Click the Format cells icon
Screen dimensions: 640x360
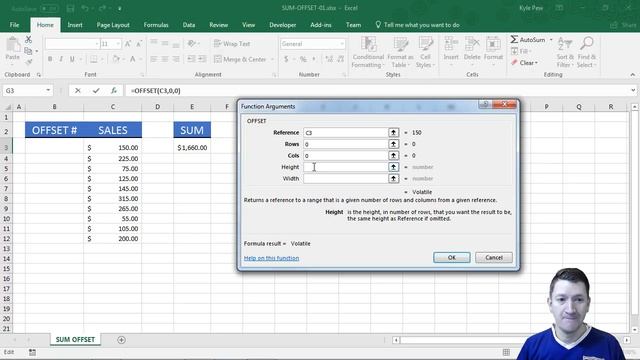point(493,44)
